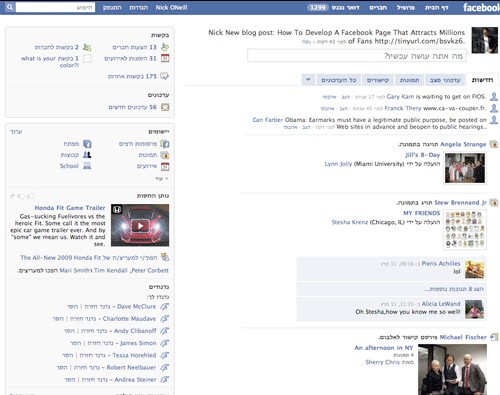Open the feed filter dropdown arrow tab
Viewport: 500px width, 395px height.
[x=308, y=80]
